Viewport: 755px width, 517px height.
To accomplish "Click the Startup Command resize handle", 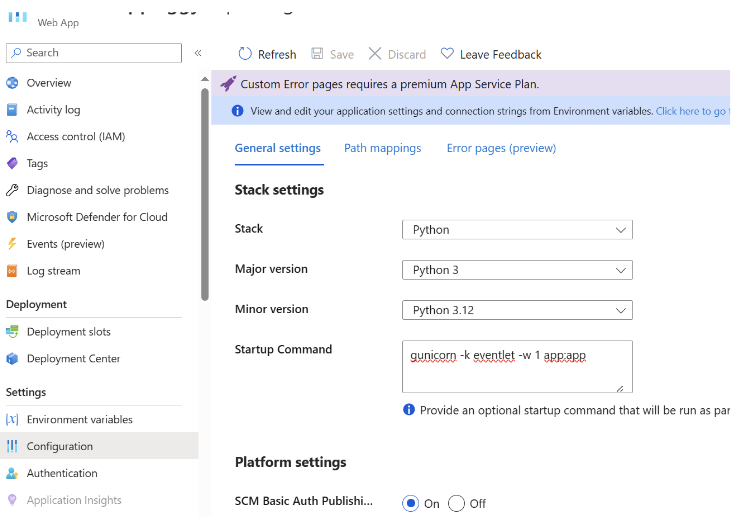I will pyautogui.click(x=620, y=388).
